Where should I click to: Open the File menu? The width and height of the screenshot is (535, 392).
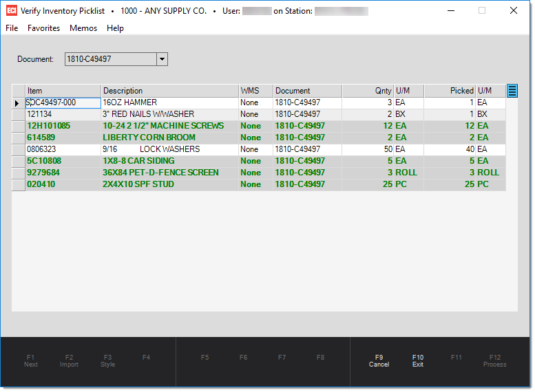[x=12, y=28]
